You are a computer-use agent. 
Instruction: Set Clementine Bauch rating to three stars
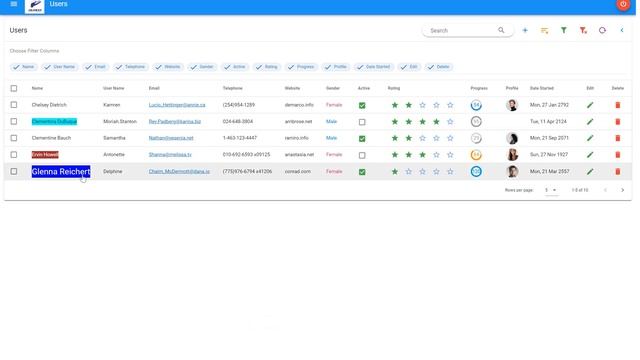(422, 138)
